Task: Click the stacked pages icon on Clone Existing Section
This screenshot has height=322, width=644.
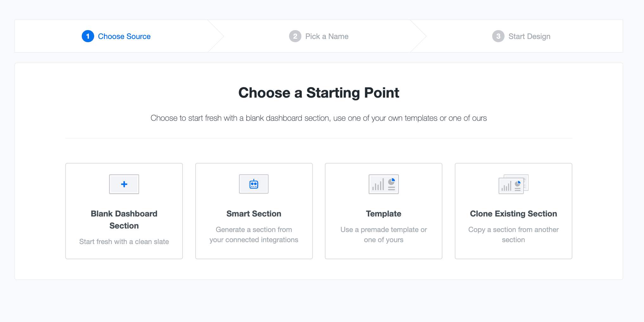Action: coord(513,184)
